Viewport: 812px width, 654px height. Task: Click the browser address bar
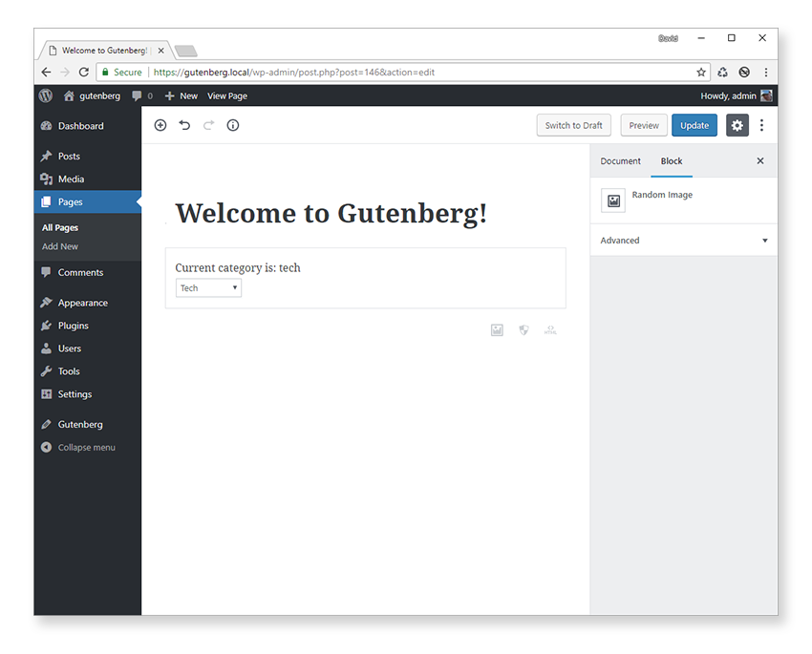420,72
